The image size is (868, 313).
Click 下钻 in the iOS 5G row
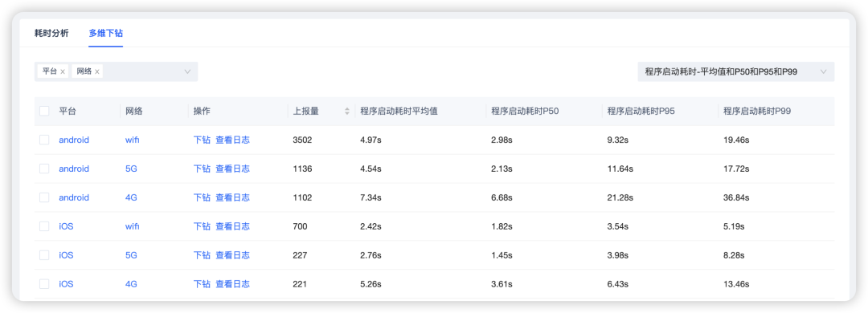(202, 255)
